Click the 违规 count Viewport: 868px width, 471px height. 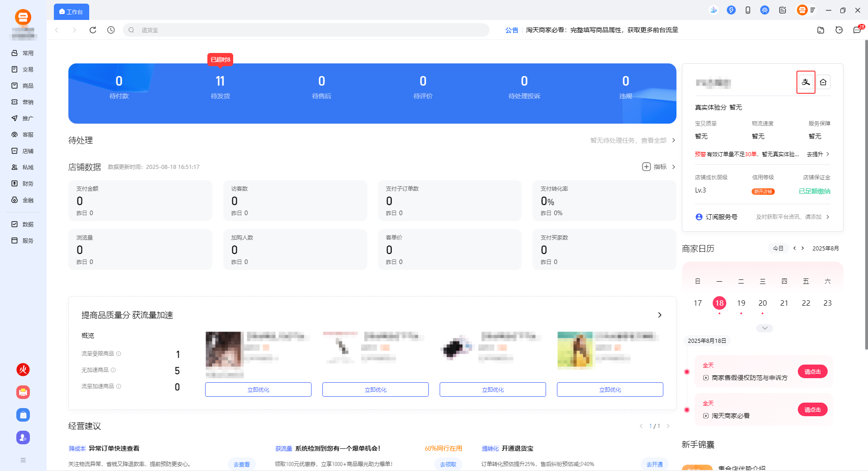click(x=626, y=81)
